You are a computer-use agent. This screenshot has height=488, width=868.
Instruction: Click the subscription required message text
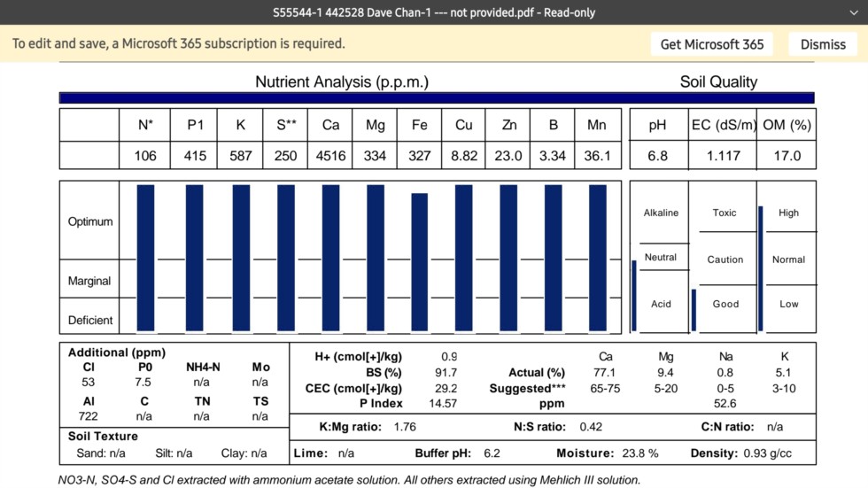point(178,43)
